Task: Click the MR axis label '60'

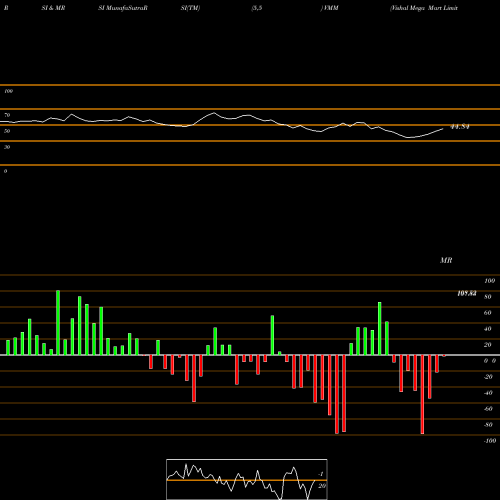Action: [x=488, y=313]
